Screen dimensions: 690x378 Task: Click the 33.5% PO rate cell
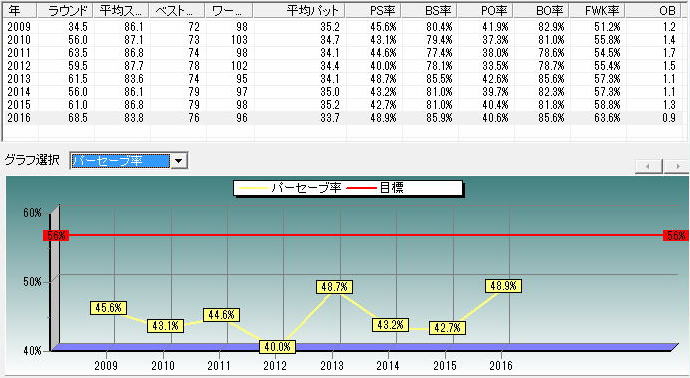(x=495, y=66)
